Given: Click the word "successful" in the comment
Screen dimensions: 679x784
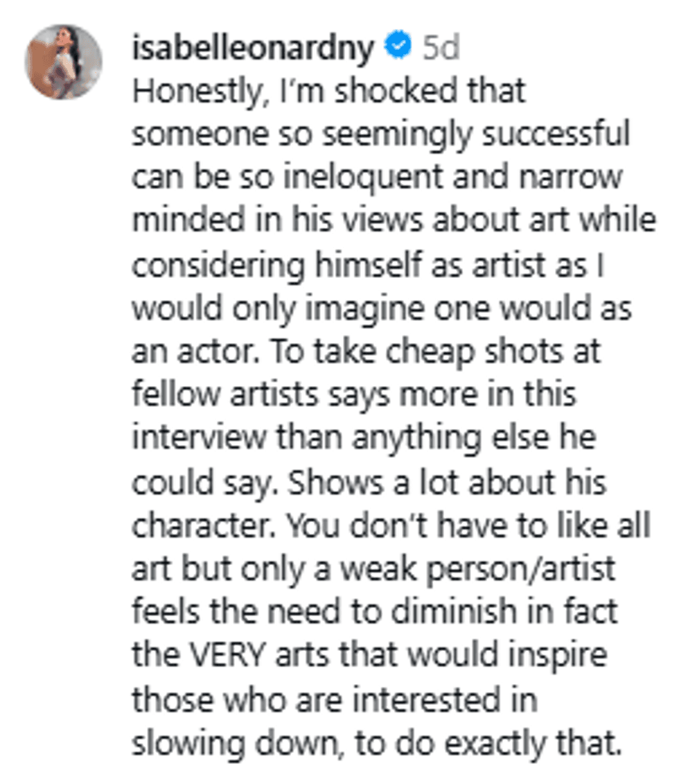Looking at the screenshot, I should click(x=552, y=134).
